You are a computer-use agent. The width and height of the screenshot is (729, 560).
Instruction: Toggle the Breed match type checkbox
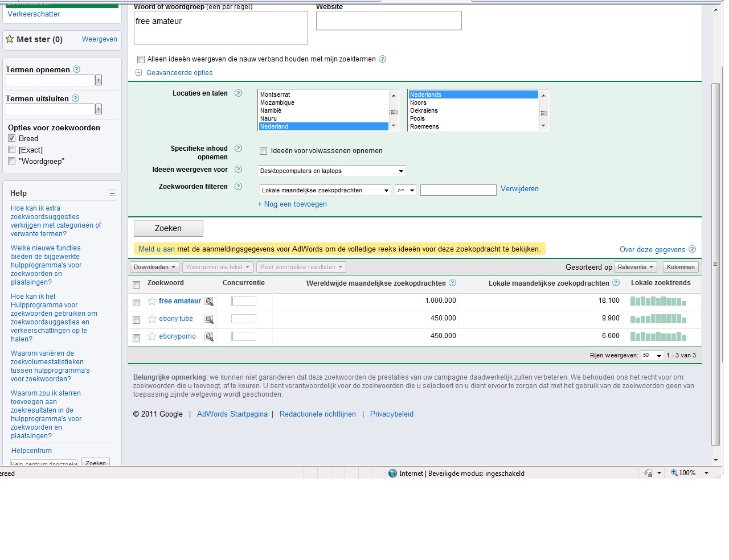coord(11,138)
